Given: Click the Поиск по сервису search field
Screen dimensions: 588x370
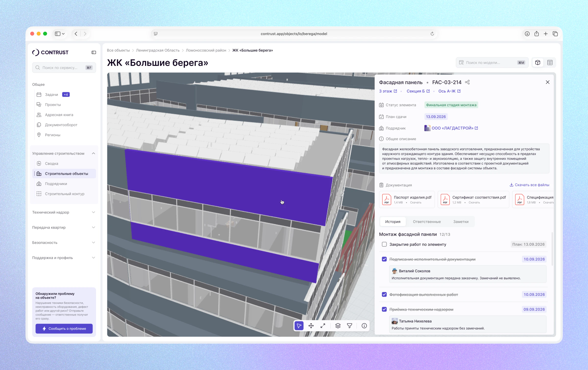Looking at the screenshot, I should [x=64, y=68].
